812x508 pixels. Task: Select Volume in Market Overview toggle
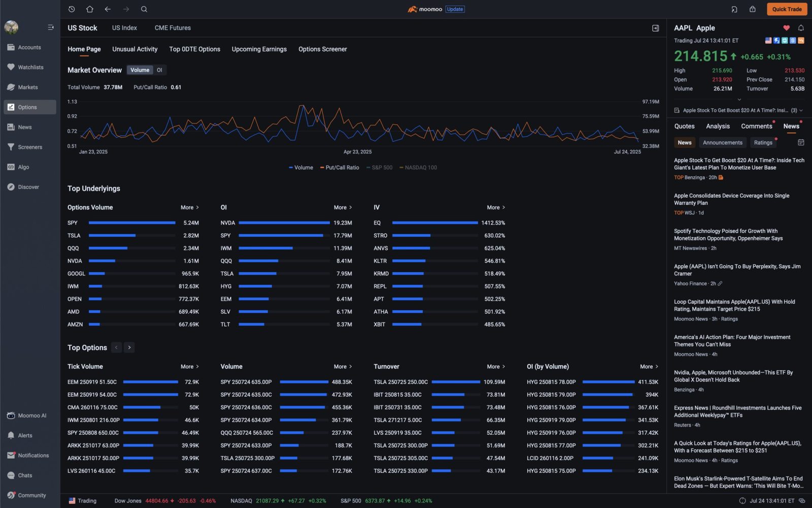tap(140, 70)
